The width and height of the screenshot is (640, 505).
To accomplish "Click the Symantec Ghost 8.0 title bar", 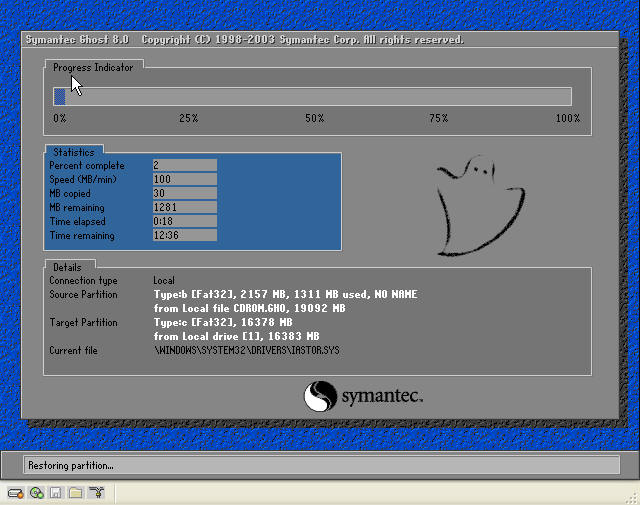I will pos(320,40).
